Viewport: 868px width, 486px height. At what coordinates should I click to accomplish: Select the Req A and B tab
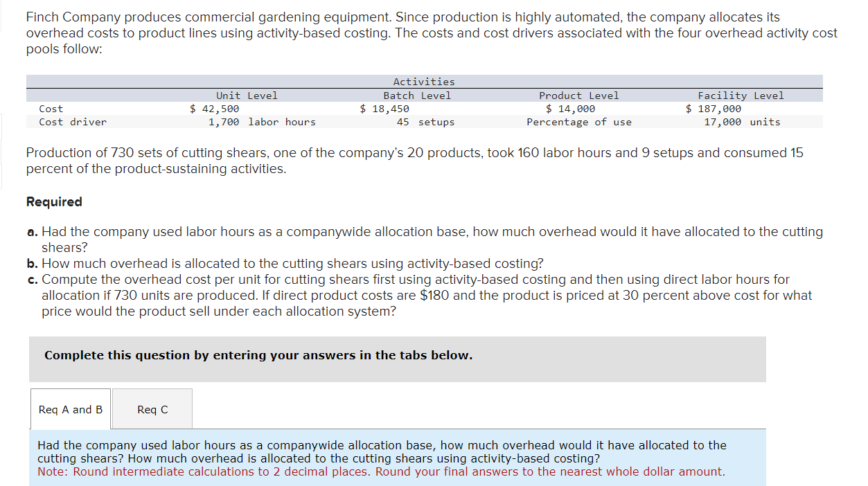click(x=70, y=409)
